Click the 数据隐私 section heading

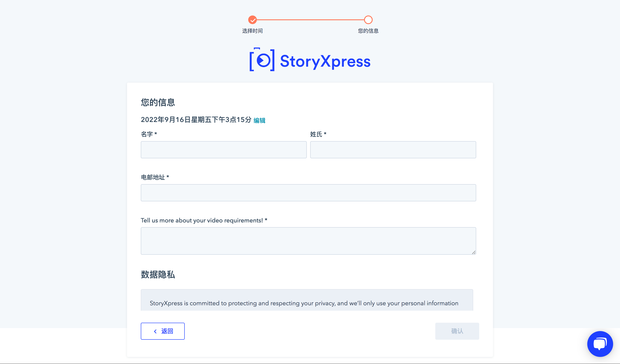pos(158,275)
